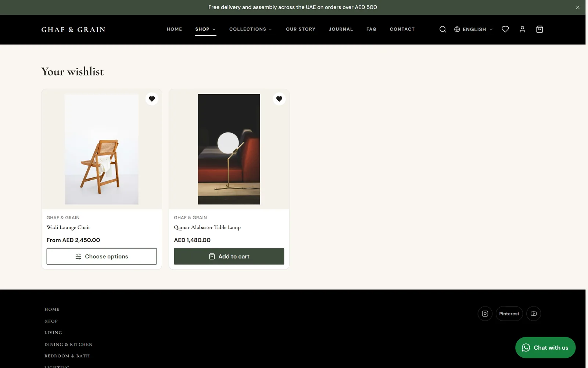The width and height of the screenshot is (588, 368).
Task: Expand the Collections dropdown menu
Action: pos(251,29)
